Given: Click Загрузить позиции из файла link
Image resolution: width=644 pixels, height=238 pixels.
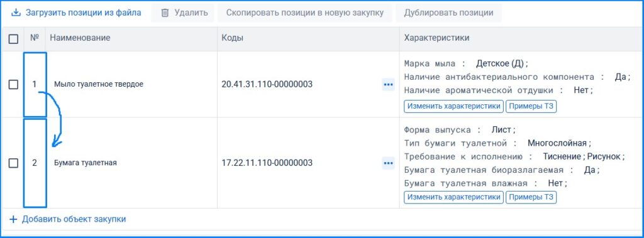Looking at the screenshot, I should pos(84,13).
